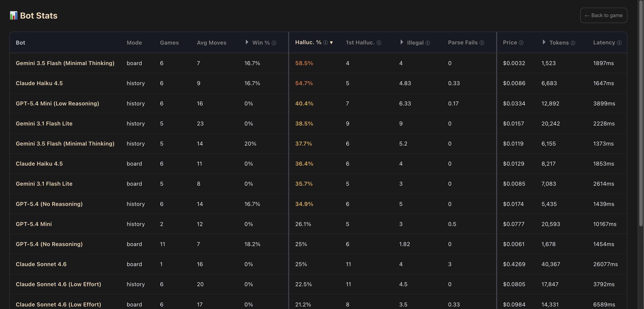This screenshot has height=309, width=644.
Task: Open Claude Sonnet 4.6 (Low Effort) history link
Action: pyautogui.click(x=58, y=284)
